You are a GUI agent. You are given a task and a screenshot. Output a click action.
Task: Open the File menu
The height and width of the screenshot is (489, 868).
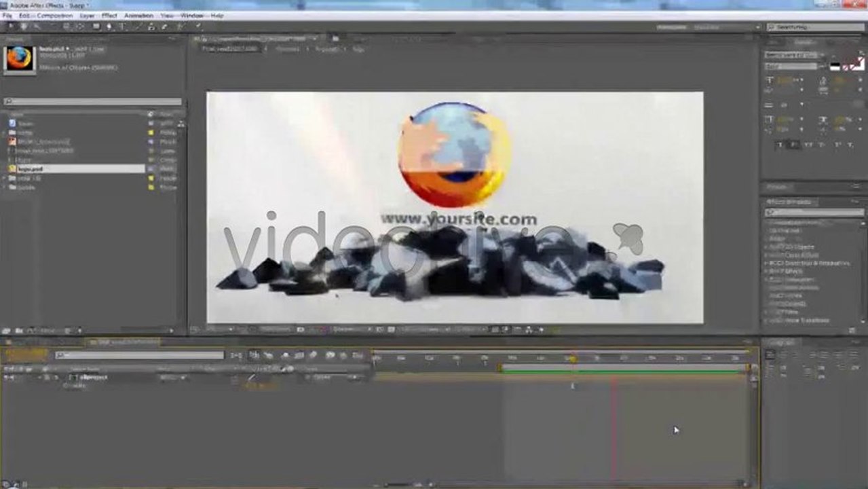[7, 15]
